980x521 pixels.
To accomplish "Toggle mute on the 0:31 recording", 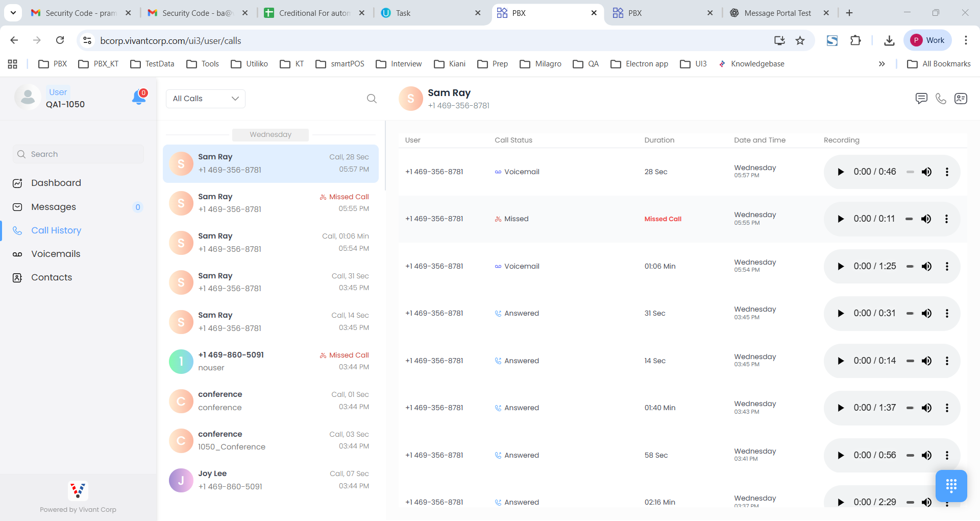I will point(926,314).
